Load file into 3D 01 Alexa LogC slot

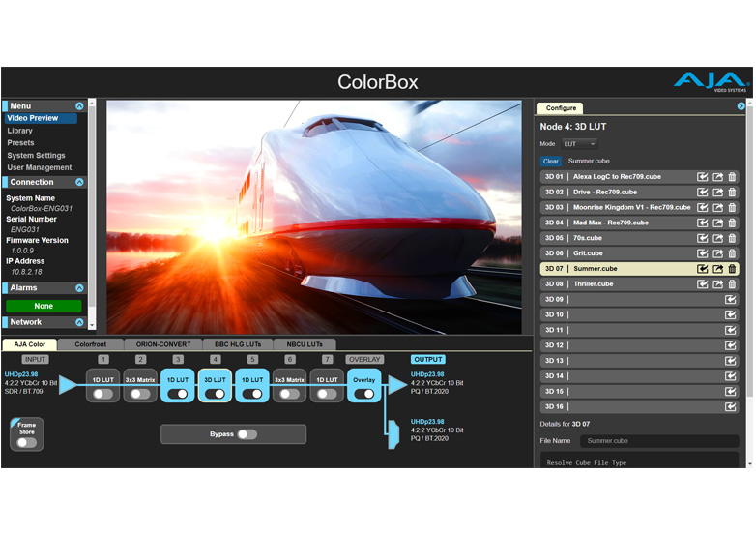click(703, 177)
